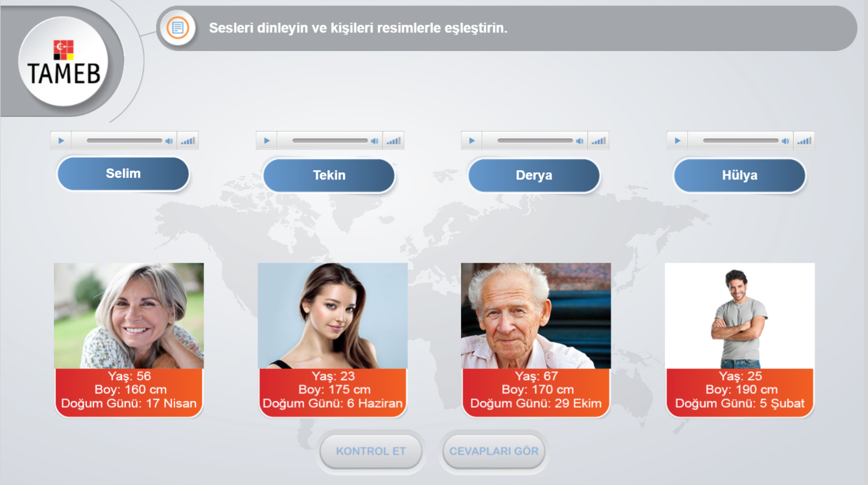Viewport: 868px width, 485px height.
Task: Seek in Derya's audio progress bar
Action: tap(535, 141)
